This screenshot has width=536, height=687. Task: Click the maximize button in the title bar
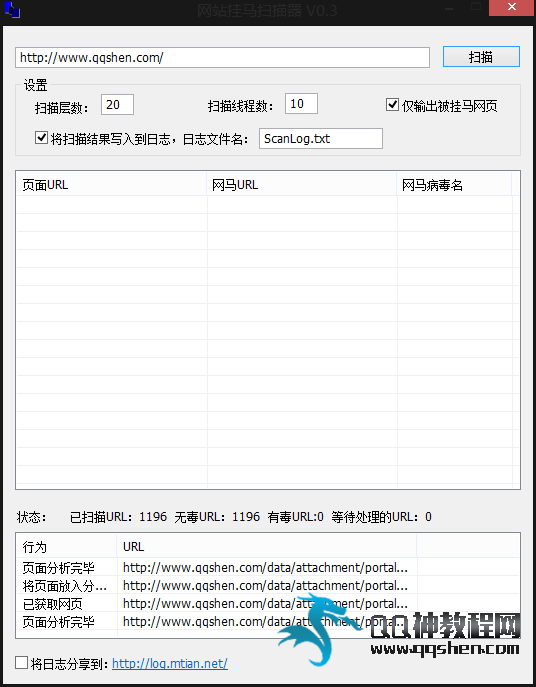[476, 7]
